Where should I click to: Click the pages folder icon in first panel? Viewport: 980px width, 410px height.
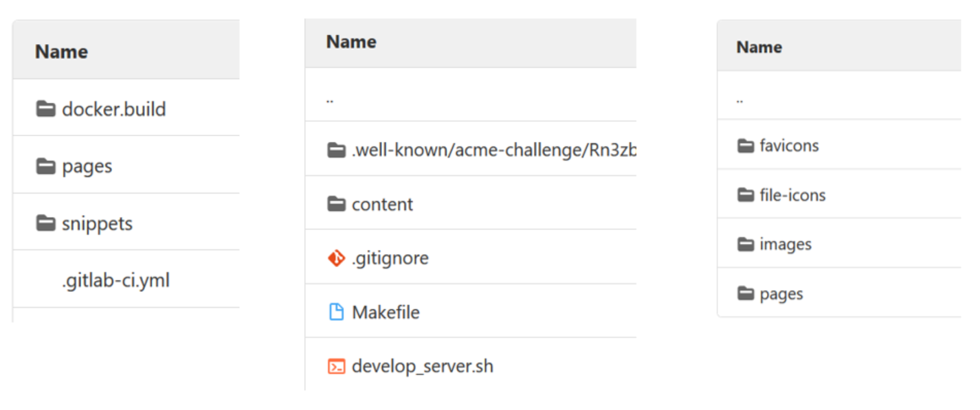(45, 166)
